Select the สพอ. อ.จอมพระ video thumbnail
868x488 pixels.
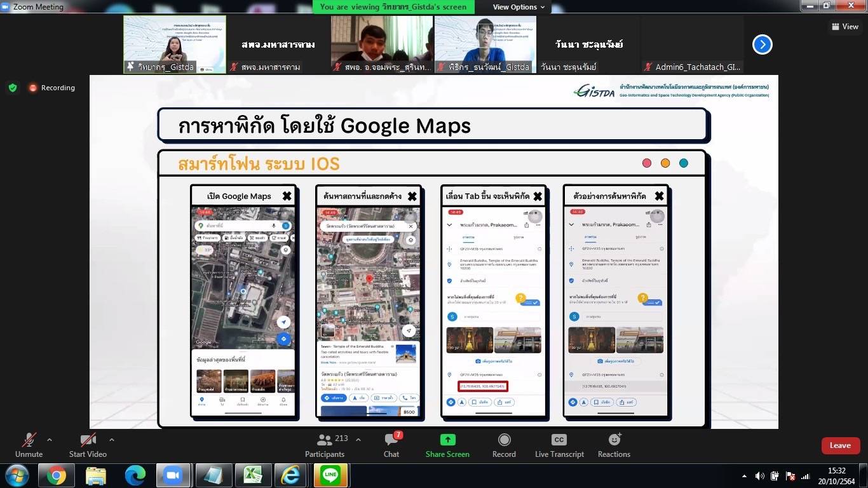[382, 44]
